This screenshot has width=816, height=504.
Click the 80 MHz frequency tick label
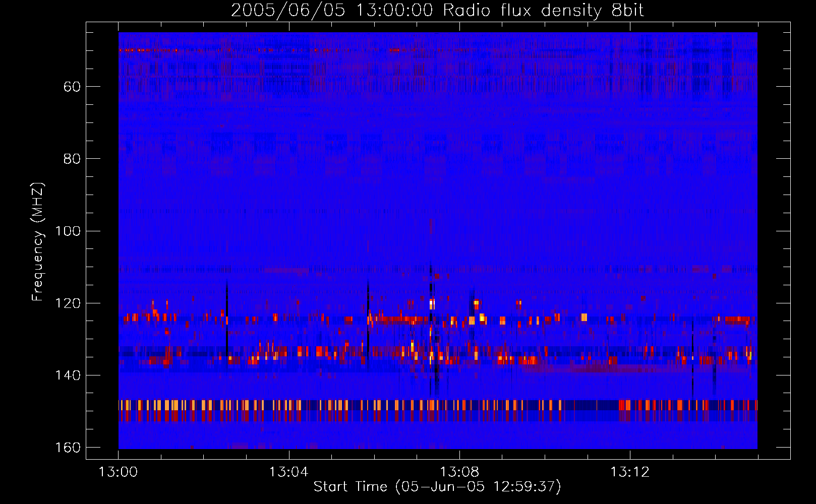72,159
